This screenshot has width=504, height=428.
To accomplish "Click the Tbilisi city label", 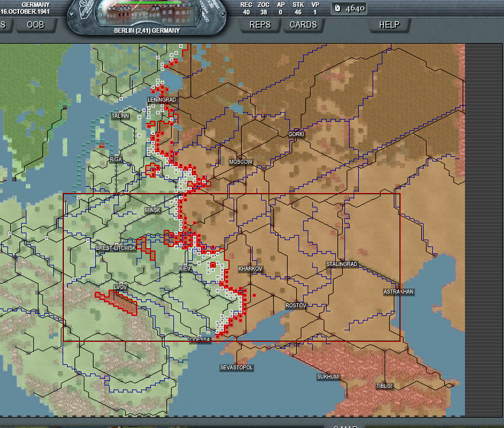I will [x=384, y=386].
